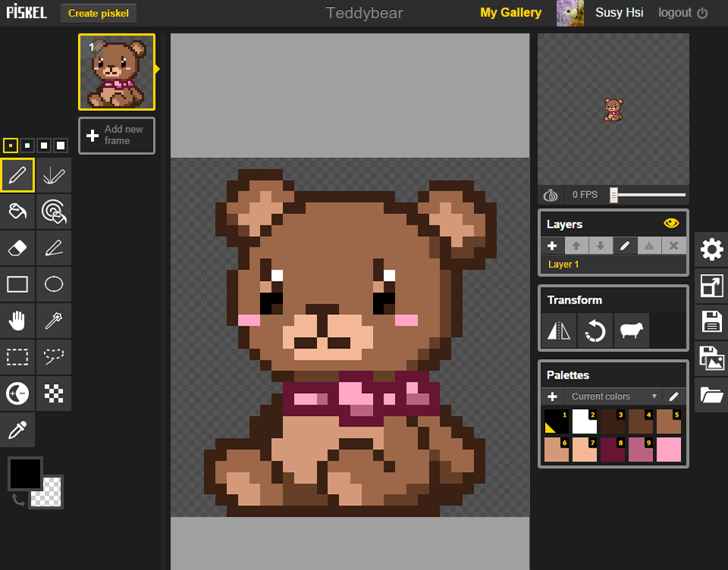Pick brown palette color 4
This screenshot has width=728, height=570.
[x=640, y=421]
